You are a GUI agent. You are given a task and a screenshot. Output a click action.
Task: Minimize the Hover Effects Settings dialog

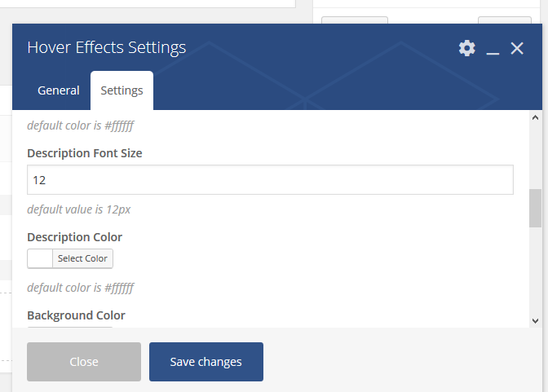pyautogui.click(x=493, y=49)
